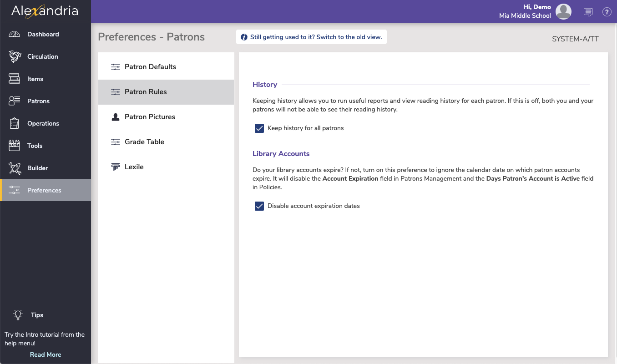
Task: Open the Demo user profile avatar
Action: [563, 11]
